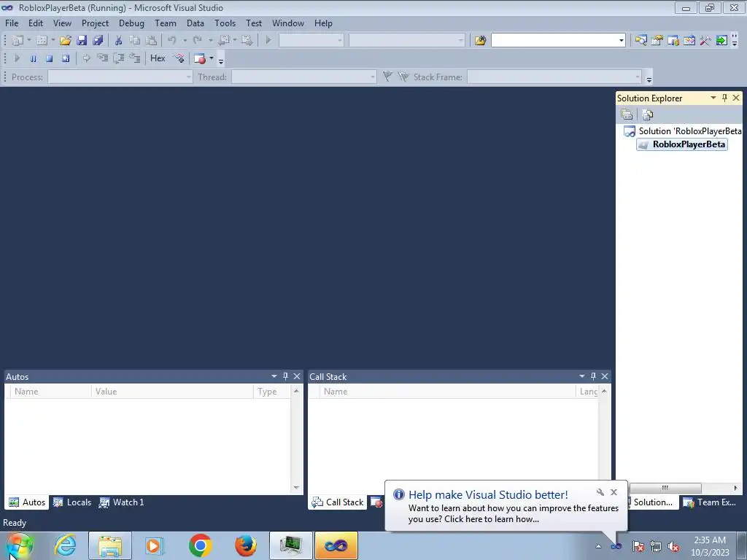Toggle auto-hide pin on Solution Explorer
The image size is (747, 560).
click(x=724, y=98)
